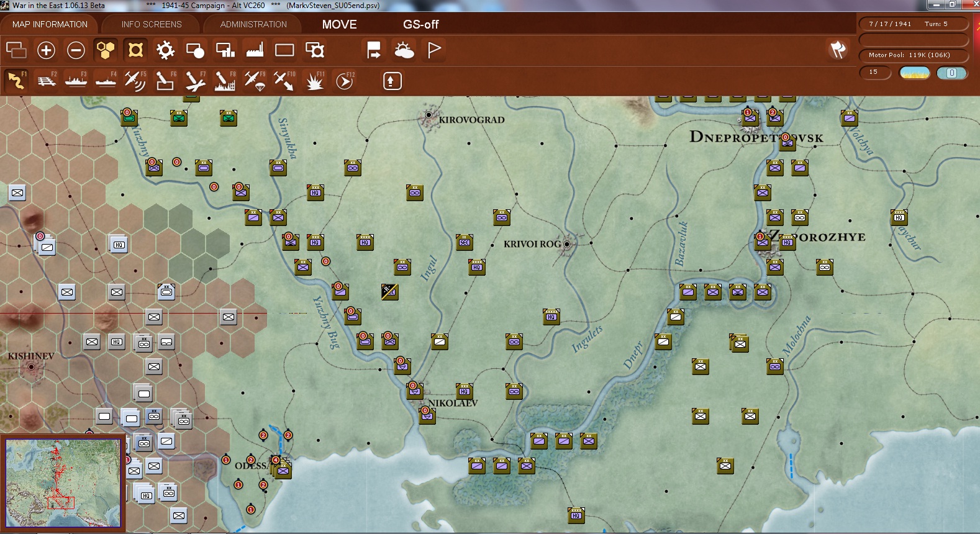Select the F2 rail mode icon
The width and height of the screenshot is (980, 534).
pyautogui.click(x=47, y=81)
